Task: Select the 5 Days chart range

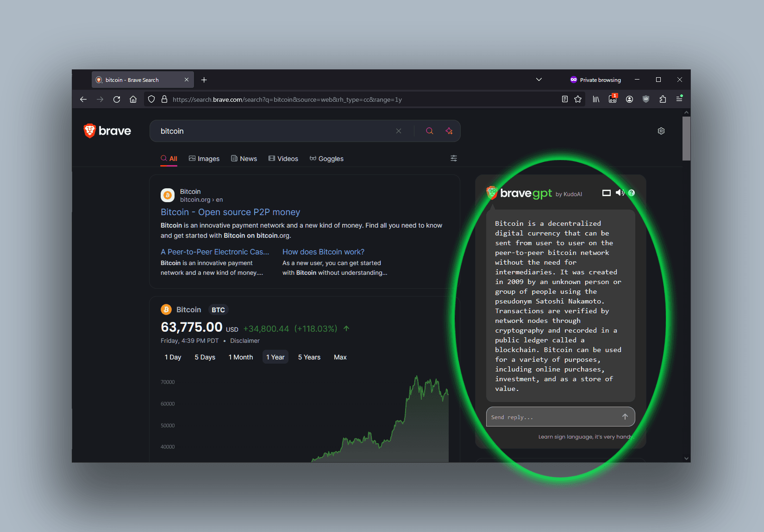Action: [205, 357]
